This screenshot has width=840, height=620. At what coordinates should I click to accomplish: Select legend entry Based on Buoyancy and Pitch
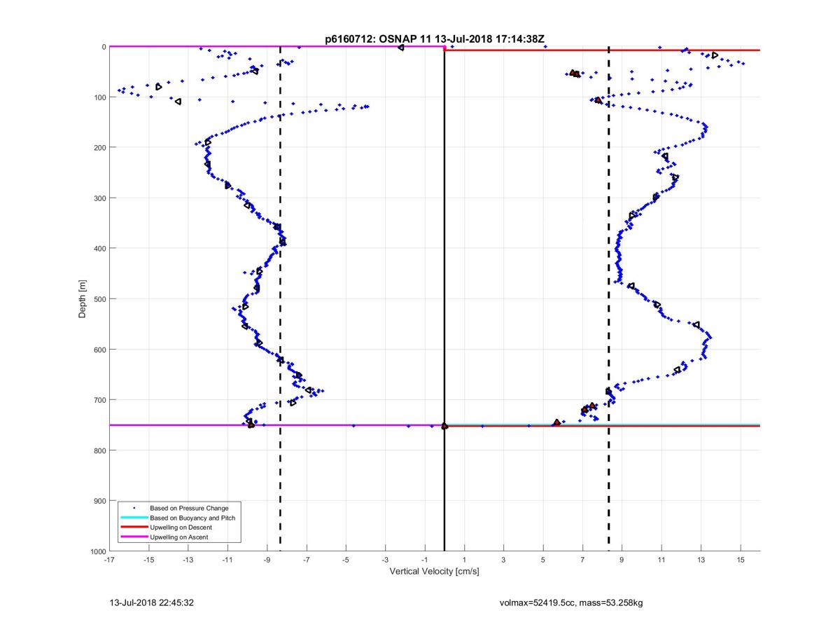point(192,518)
